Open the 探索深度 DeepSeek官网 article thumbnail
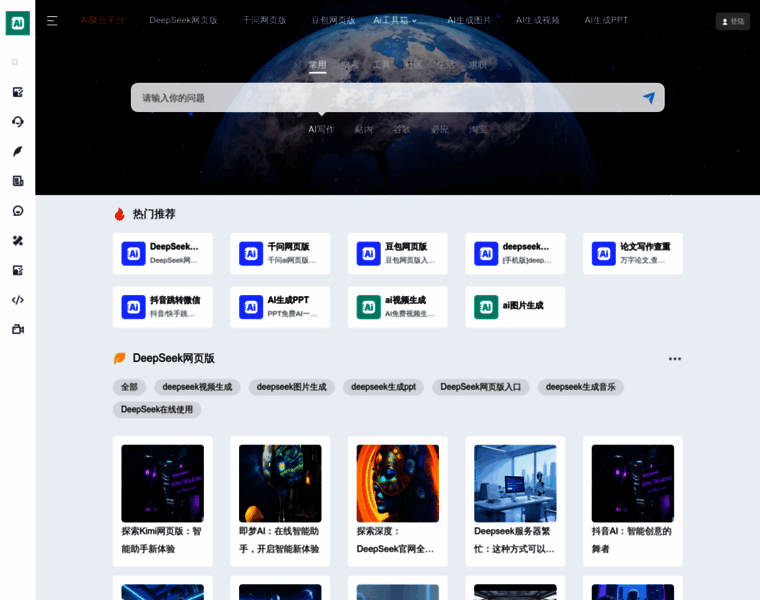Image resolution: width=760 pixels, height=600 pixels. [397, 483]
